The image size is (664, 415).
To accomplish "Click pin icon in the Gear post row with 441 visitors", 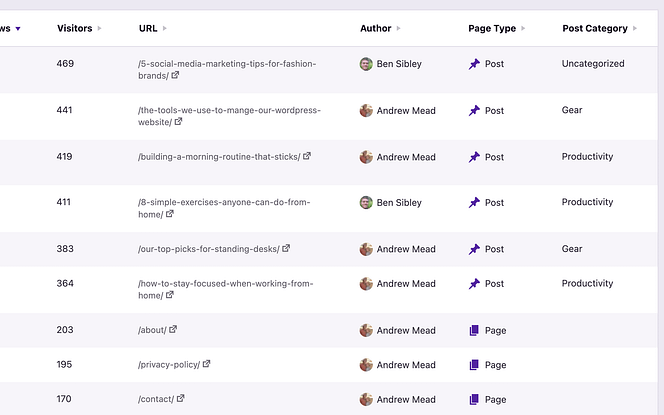I will tap(474, 111).
